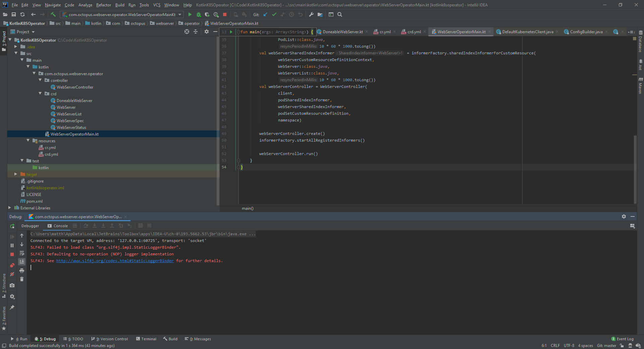Open the slf4j StaticLoggerBinder link

[x=115, y=261]
